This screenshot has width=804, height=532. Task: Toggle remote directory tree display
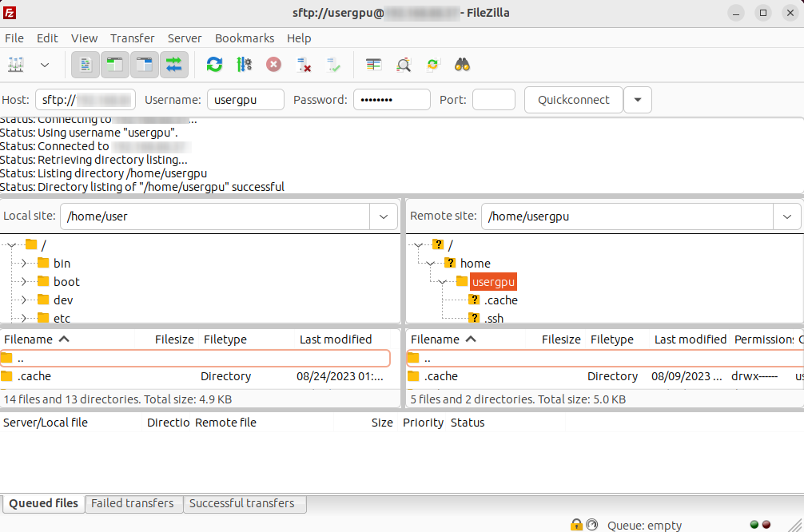point(145,65)
